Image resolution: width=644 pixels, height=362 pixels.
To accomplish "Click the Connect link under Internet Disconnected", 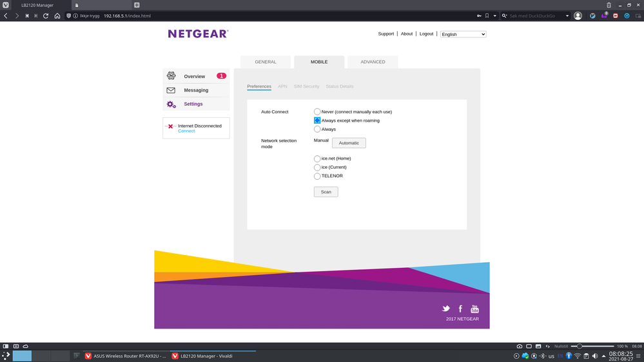I will pyautogui.click(x=186, y=131).
